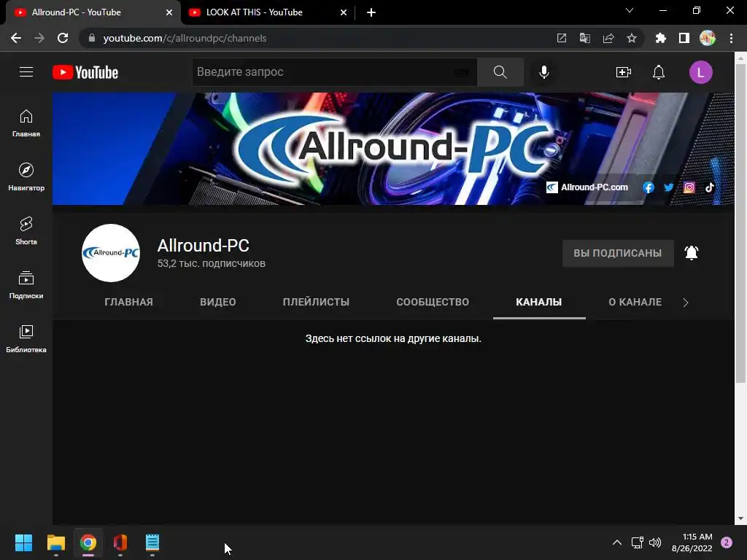Click the ВЫ ПОДПИСАНЫ button

tap(618, 253)
